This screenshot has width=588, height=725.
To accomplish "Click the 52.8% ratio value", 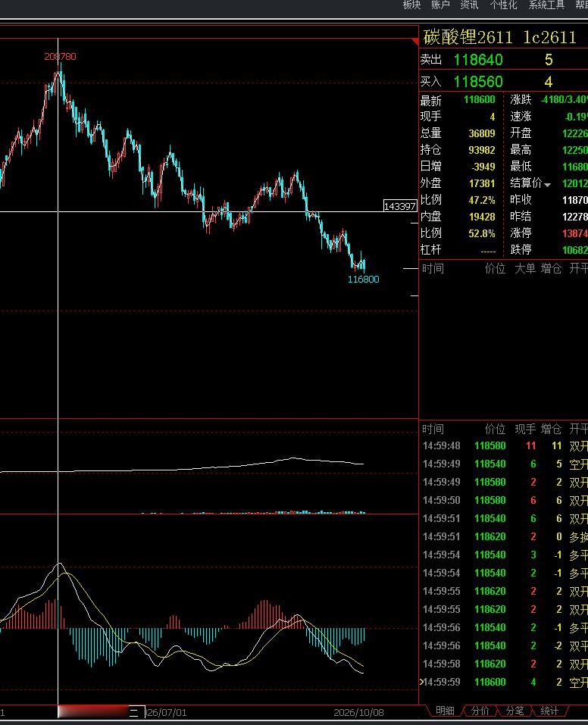I will pyautogui.click(x=482, y=233).
